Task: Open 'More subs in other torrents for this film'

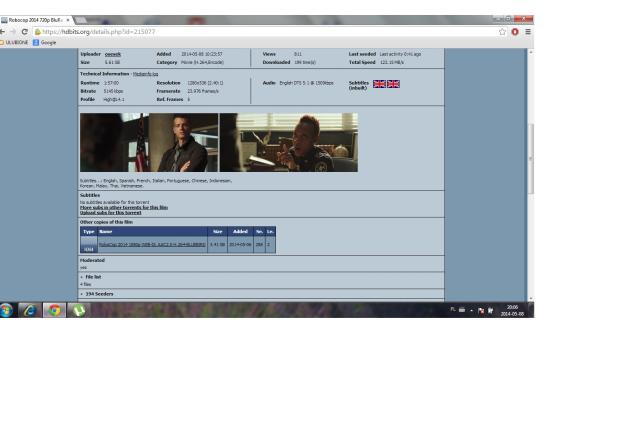Action: [x=124, y=207]
